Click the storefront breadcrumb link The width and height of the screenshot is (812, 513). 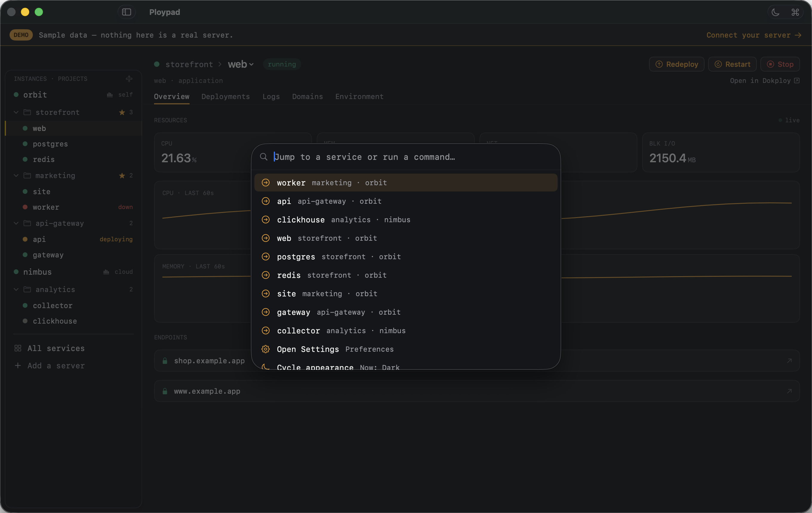point(189,64)
